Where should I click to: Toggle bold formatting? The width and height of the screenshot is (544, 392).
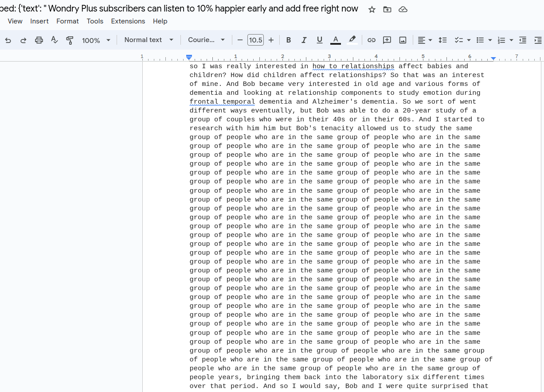[x=289, y=40]
